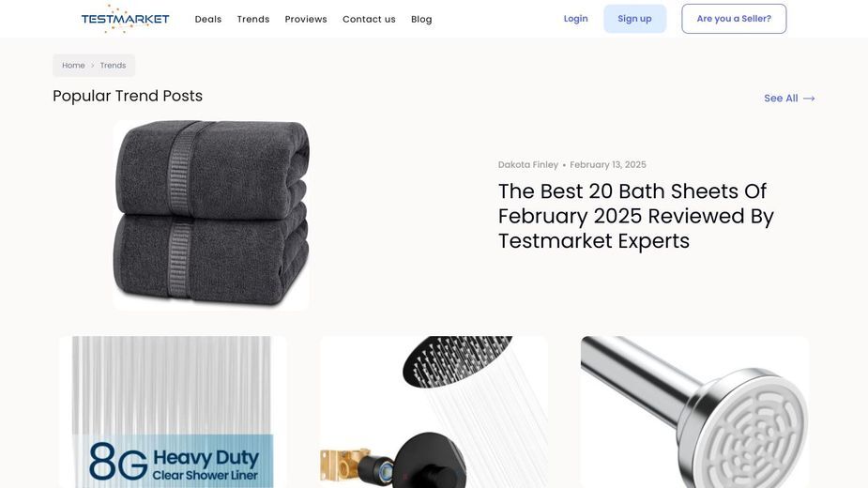Click Trends in the breadcrumb
Viewport: 868px width, 488px height.
click(x=113, y=66)
